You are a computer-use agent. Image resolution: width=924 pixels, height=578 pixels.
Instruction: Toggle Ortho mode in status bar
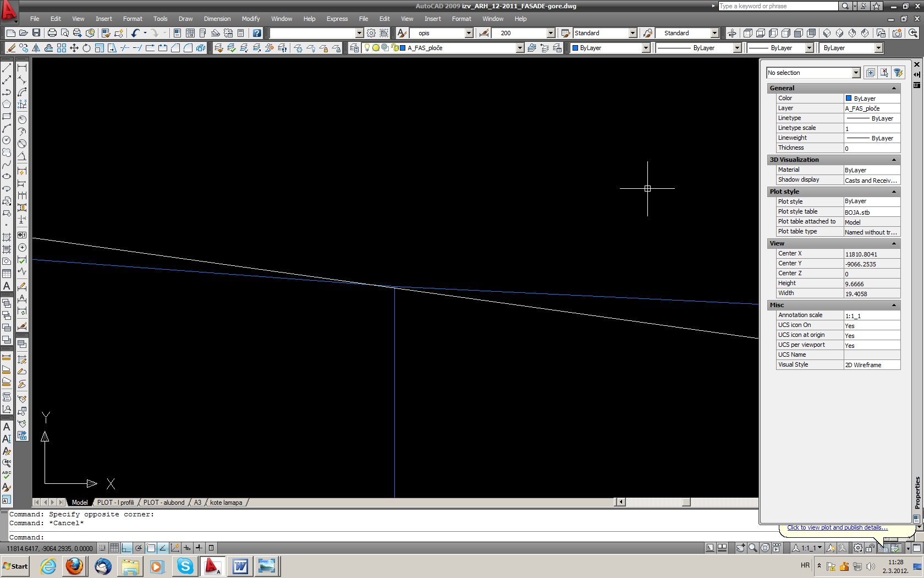tap(127, 548)
